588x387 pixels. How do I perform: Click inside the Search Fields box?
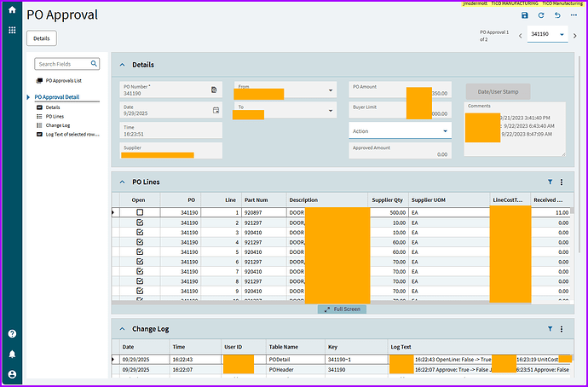click(63, 64)
